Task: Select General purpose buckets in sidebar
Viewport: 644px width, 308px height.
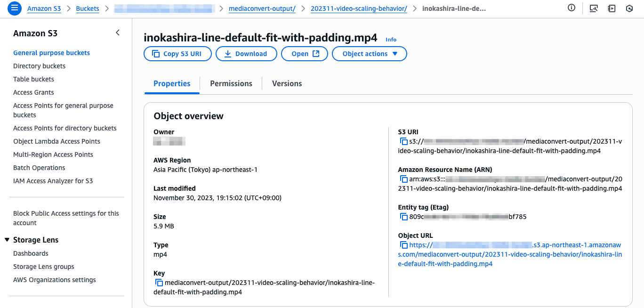Action: coord(51,53)
